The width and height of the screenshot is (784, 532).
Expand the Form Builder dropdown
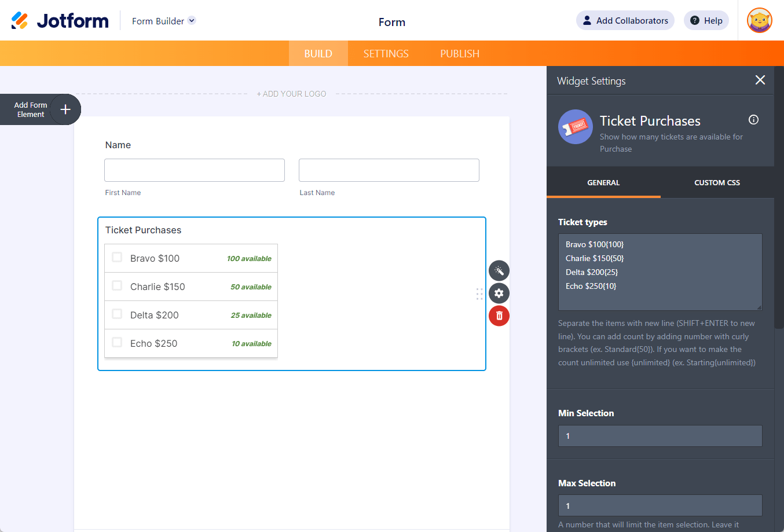click(x=164, y=21)
